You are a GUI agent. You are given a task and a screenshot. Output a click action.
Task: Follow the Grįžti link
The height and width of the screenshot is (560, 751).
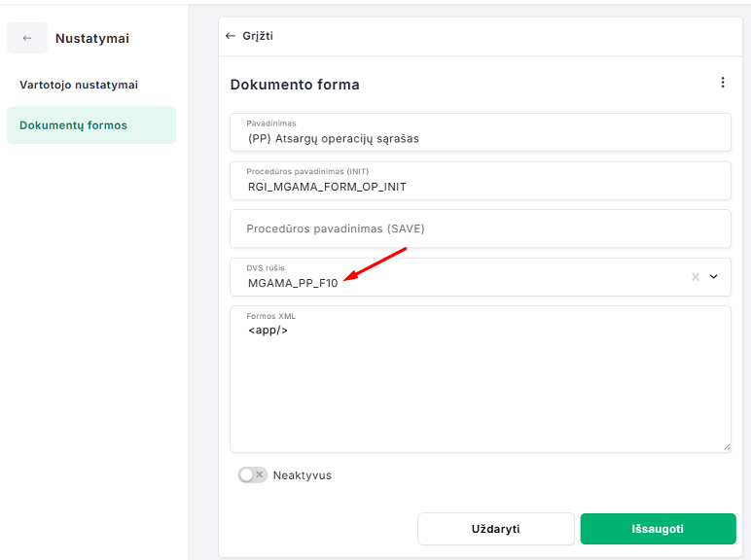(x=258, y=36)
